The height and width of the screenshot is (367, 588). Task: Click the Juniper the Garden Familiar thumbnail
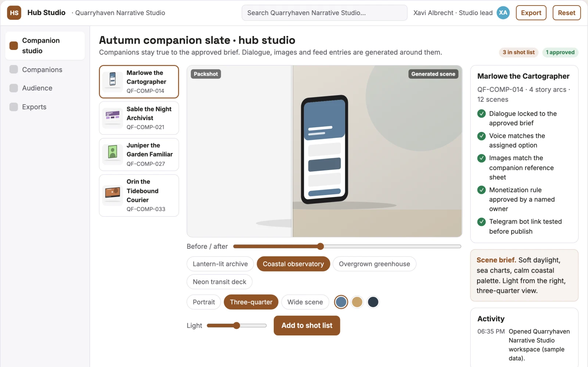click(x=112, y=154)
